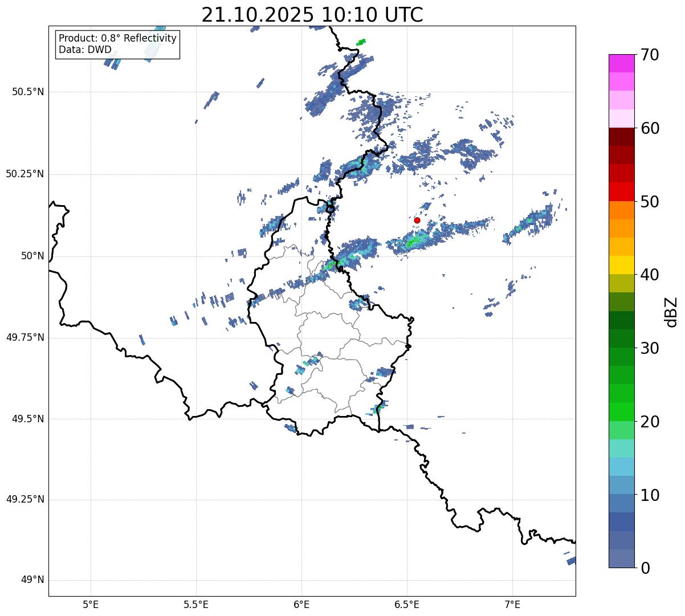The image size is (685, 616).
Task: Click the Data: DWD label
Action: click(85, 50)
